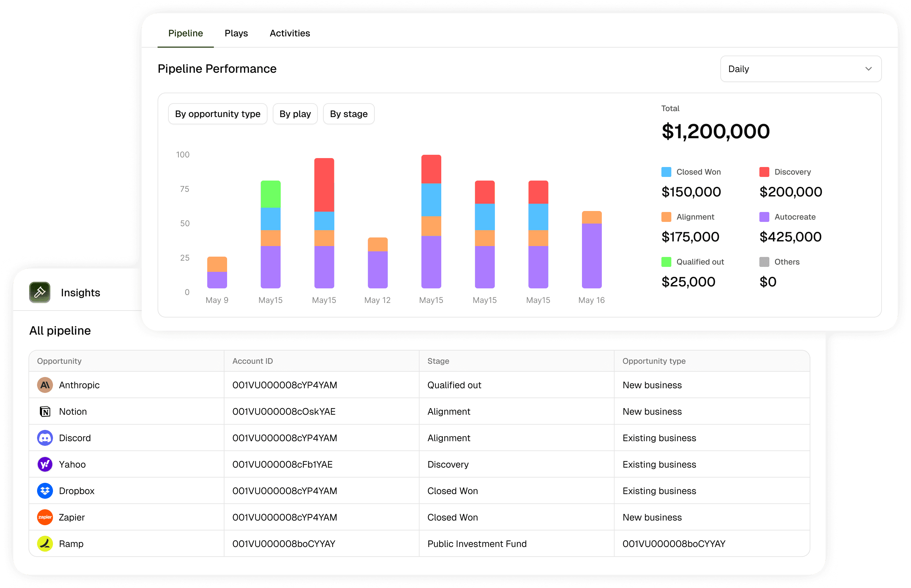
Task: Click the Discord logo icon
Action: click(x=45, y=438)
